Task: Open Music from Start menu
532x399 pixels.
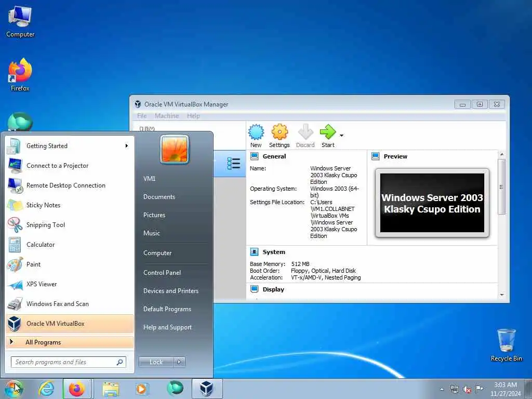Action: [152, 233]
